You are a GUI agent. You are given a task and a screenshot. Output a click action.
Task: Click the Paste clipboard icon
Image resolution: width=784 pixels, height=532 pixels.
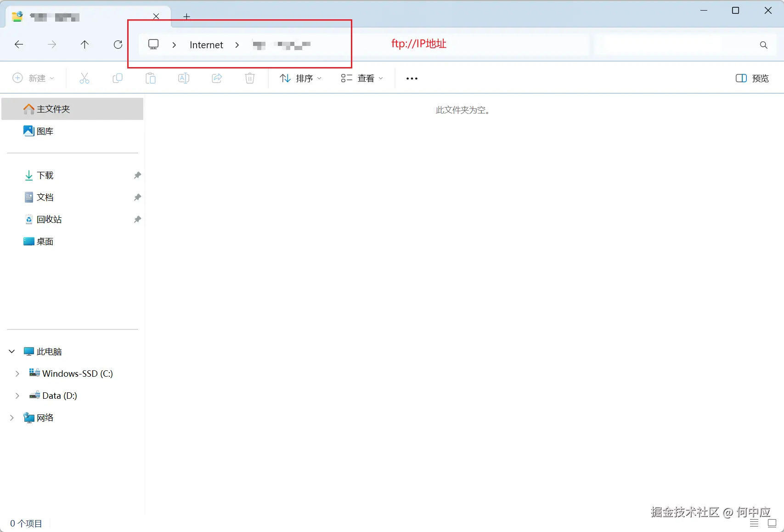151,78
